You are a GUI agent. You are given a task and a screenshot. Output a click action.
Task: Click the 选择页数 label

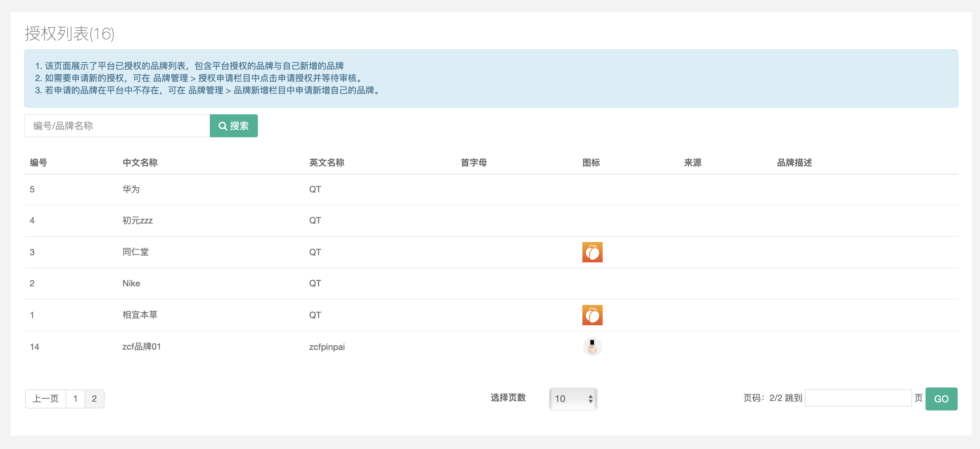[x=508, y=398]
